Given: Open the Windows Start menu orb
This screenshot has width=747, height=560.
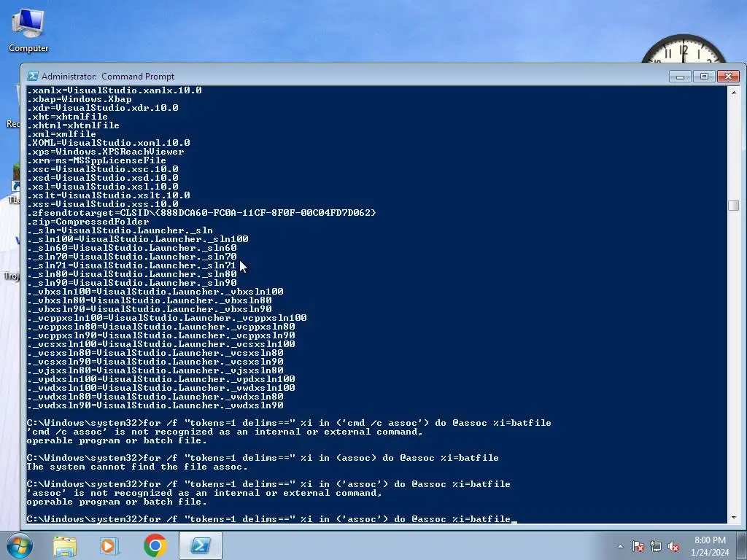Looking at the screenshot, I should pyautogui.click(x=19, y=545).
